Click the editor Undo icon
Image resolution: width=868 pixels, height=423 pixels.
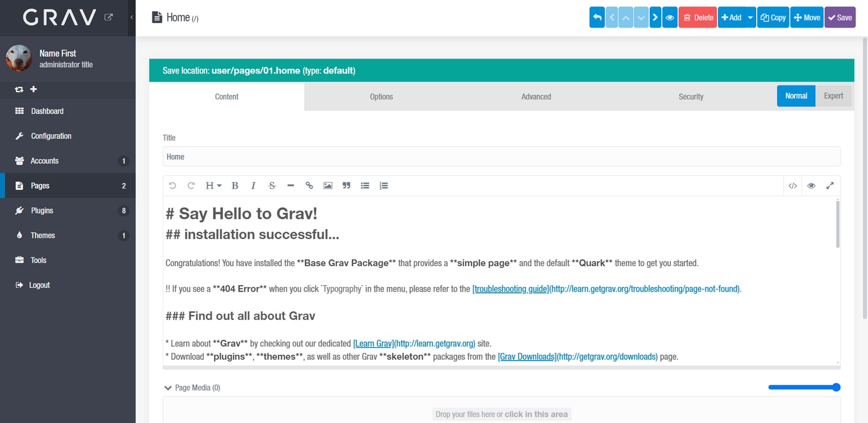click(x=173, y=186)
